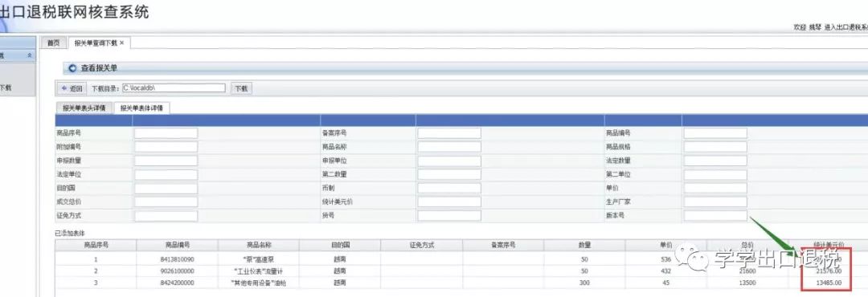868x297 pixels.
Task: Open the 报关单表体详情 tab
Action: [x=141, y=108]
